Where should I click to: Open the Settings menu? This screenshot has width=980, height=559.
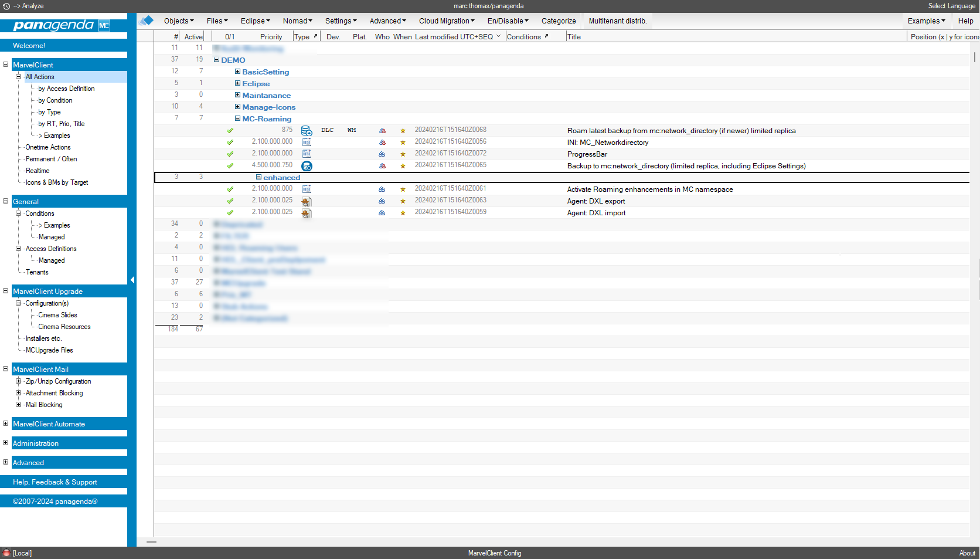coord(341,21)
